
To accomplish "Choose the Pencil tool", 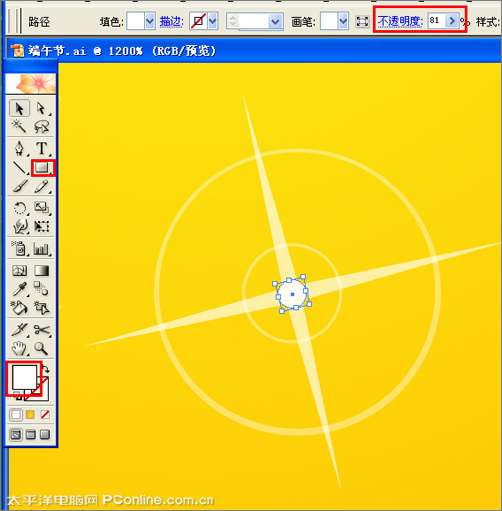I will click(41, 187).
